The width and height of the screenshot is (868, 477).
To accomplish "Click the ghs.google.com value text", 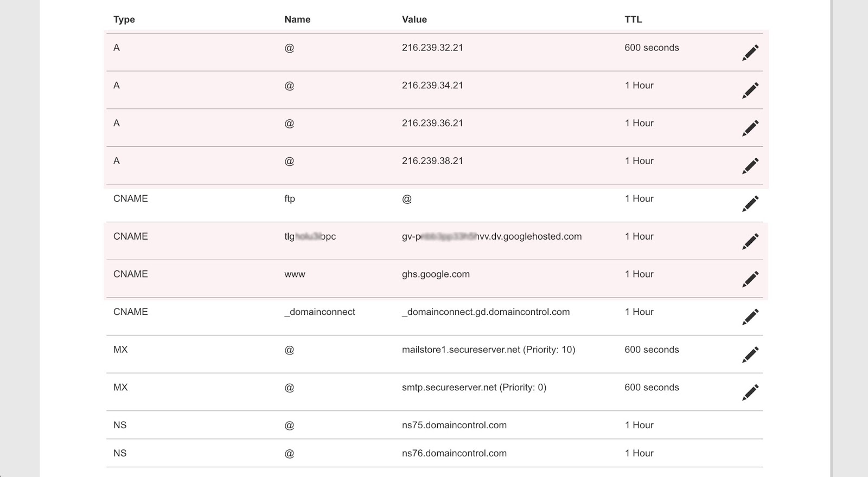I will (x=436, y=274).
